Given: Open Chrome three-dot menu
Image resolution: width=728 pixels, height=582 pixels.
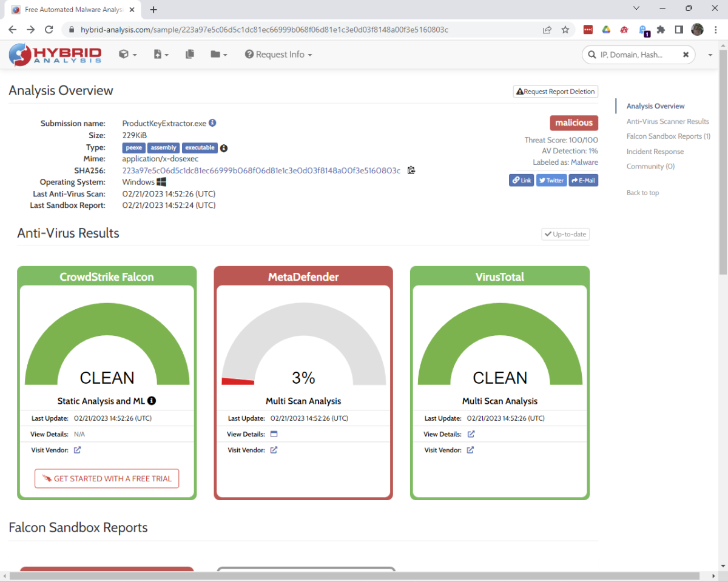Looking at the screenshot, I should click(715, 29).
